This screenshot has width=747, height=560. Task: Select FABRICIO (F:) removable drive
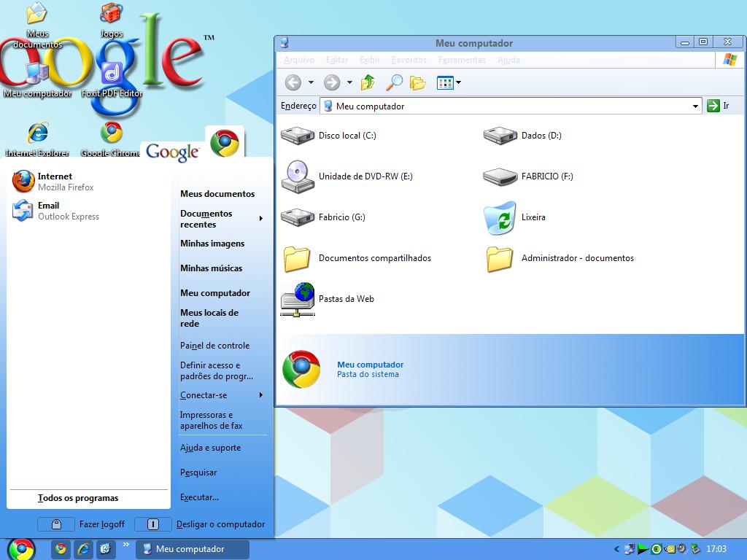(x=528, y=176)
